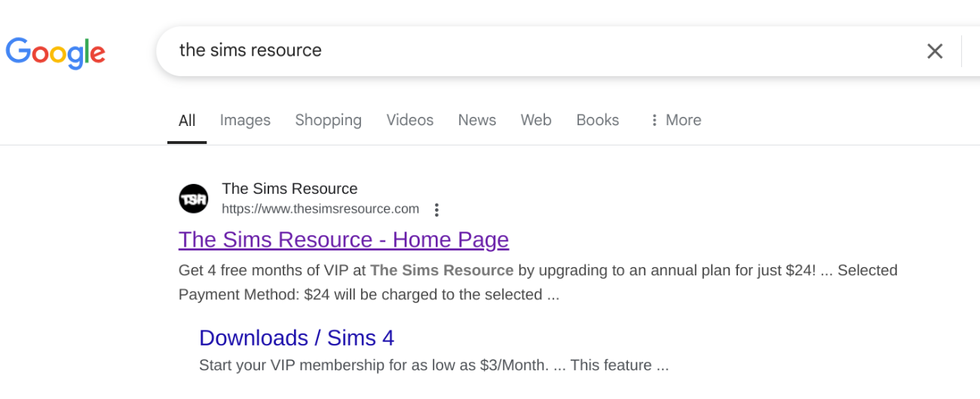The height and width of the screenshot is (399, 980).
Task: Switch to the Images tab
Action: click(x=245, y=120)
